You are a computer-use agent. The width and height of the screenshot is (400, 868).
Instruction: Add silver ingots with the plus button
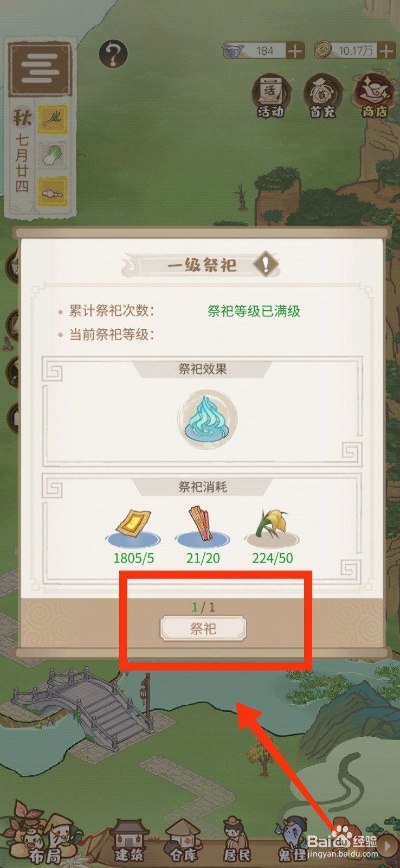pos(295,51)
